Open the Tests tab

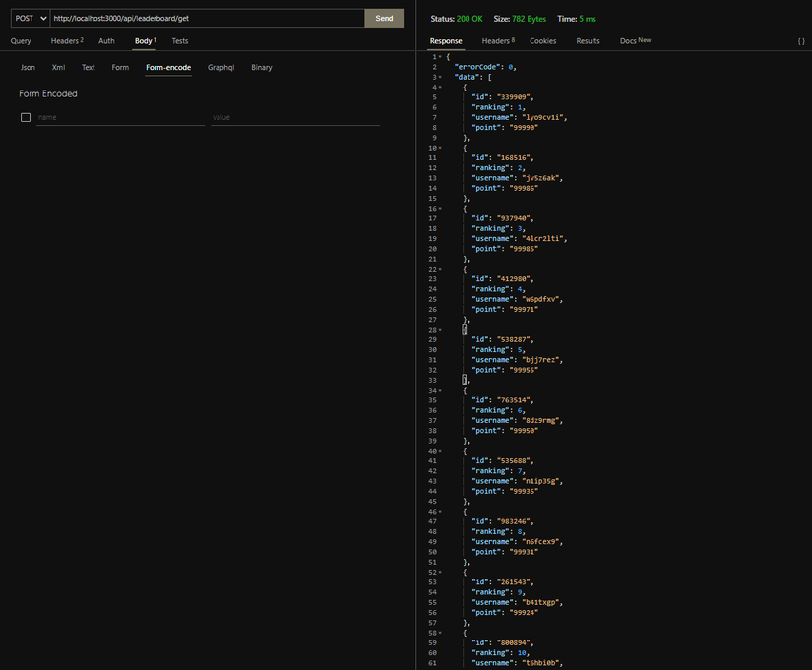tap(180, 41)
